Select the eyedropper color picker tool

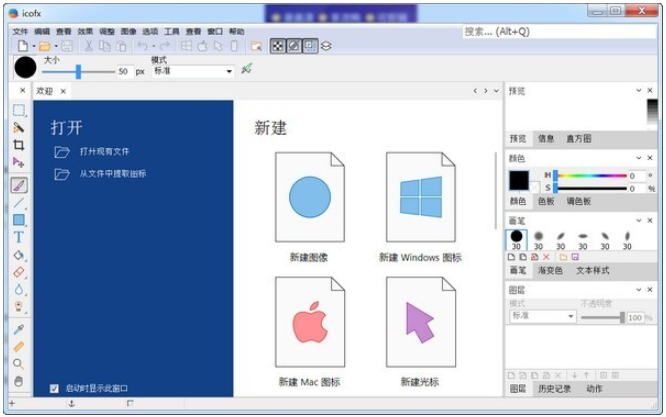[19, 329]
